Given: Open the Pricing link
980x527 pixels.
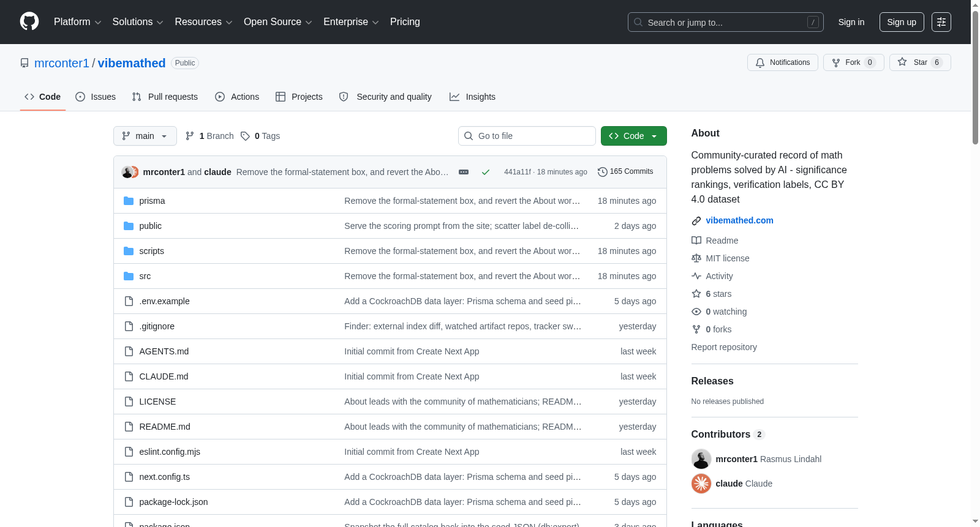Looking at the screenshot, I should click(405, 22).
